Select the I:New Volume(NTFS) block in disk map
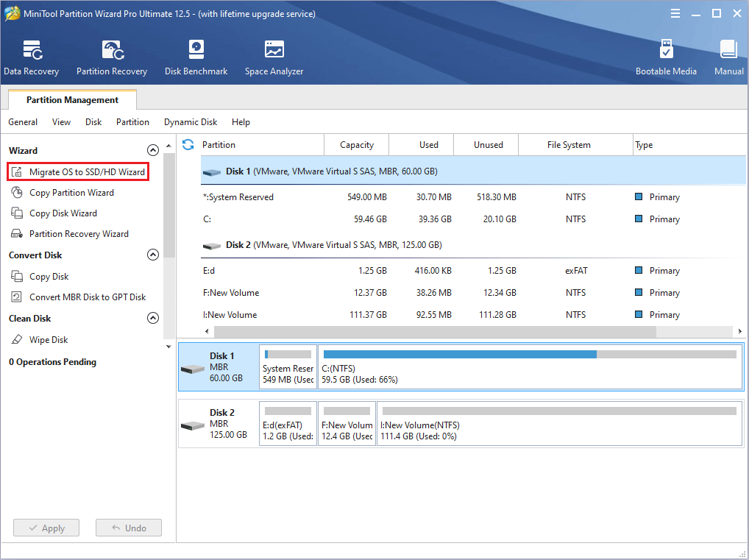The image size is (749, 560). click(559, 423)
